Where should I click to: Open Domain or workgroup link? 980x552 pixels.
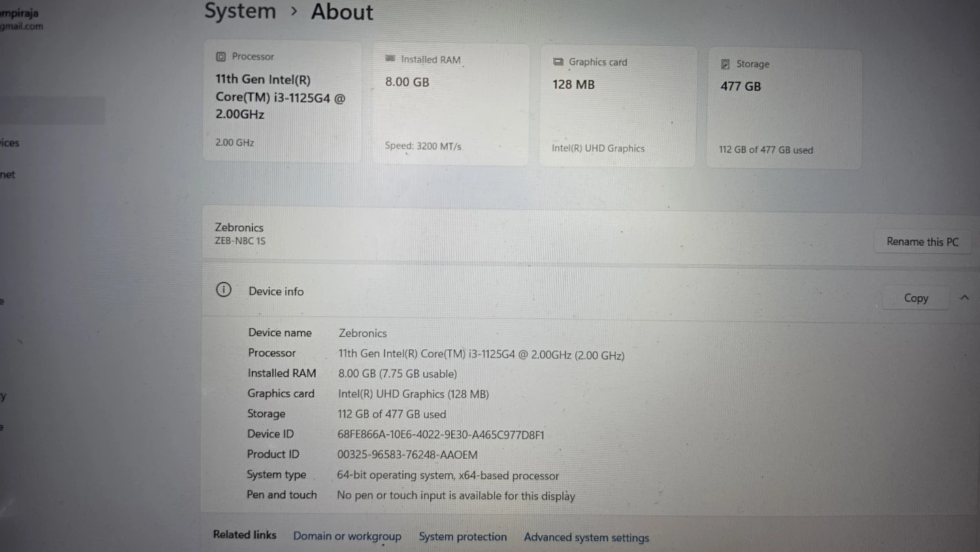click(x=347, y=536)
